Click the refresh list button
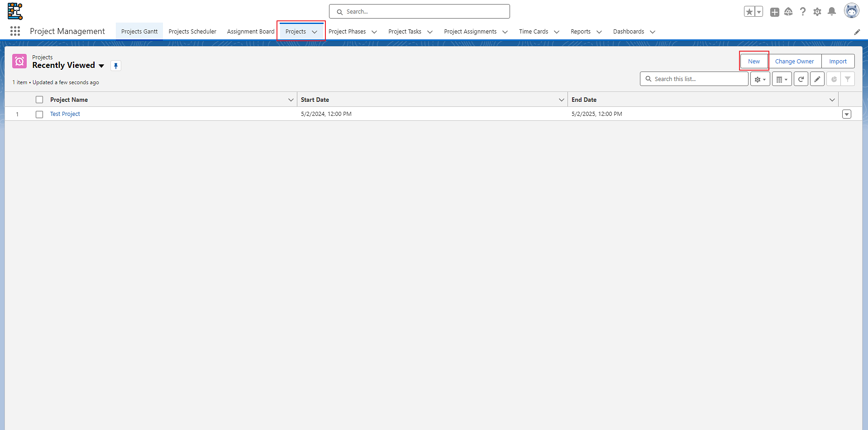Screen dimensions: 868x430 (801, 79)
